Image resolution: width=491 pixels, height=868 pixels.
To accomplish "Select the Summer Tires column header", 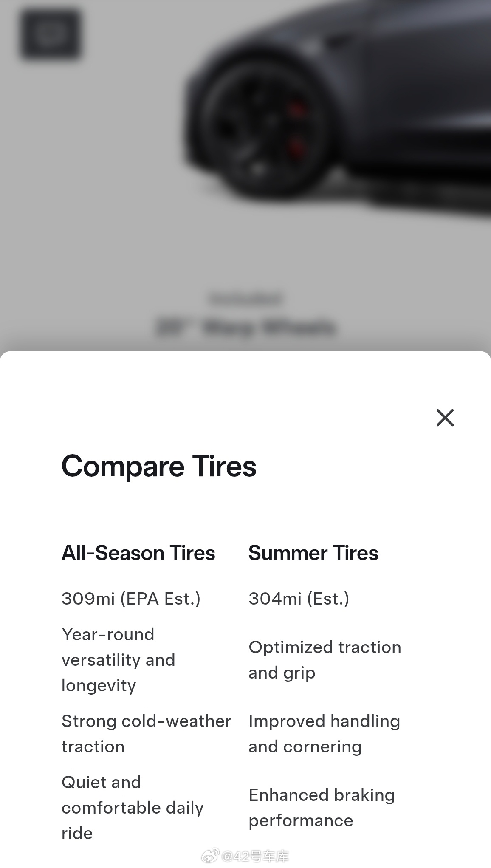I will tap(313, 553).
